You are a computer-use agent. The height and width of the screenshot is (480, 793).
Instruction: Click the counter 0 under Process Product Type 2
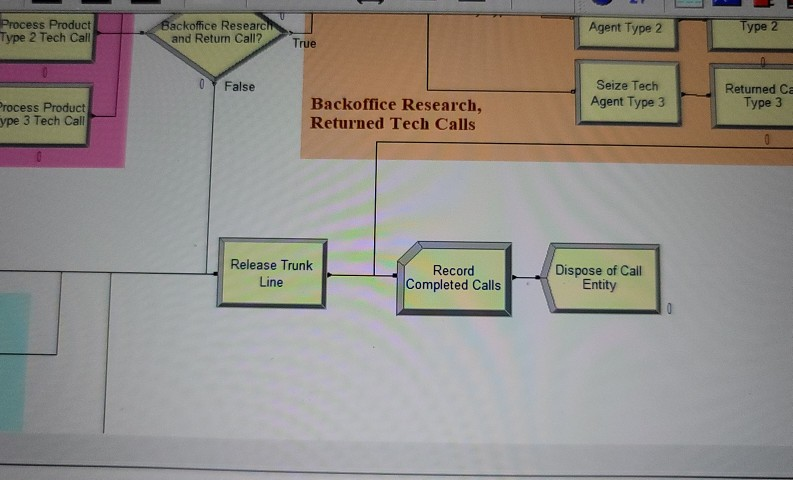pyautogui.click(x=45, y=72)
